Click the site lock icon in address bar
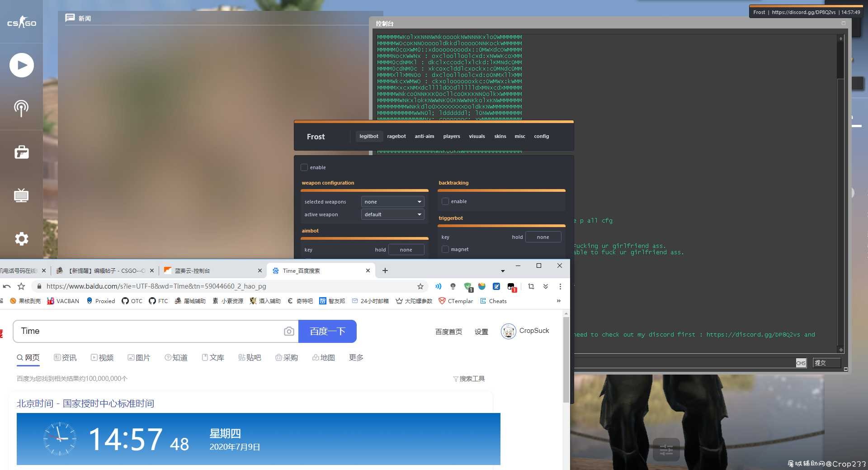The width and height of the screenshot is (868, 470). click(39, 286)
